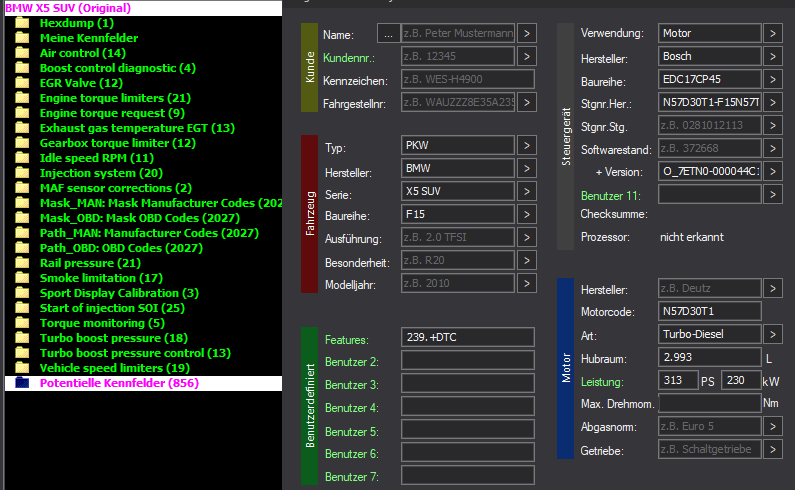
Task: Click the Besonderheit input field
Action: (x=458, y=261)
